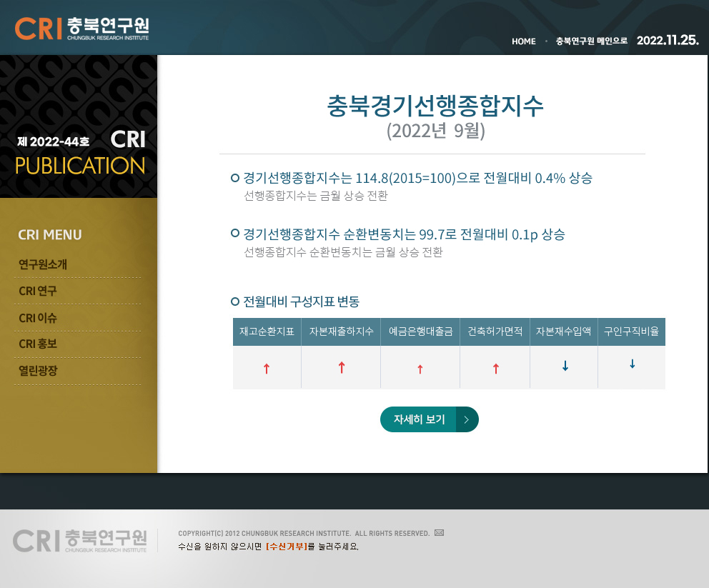Click the red up arrow under 자본재출하지수
Image resolution: width=709 pixels, height=588 pixels.
pos(342,368)
